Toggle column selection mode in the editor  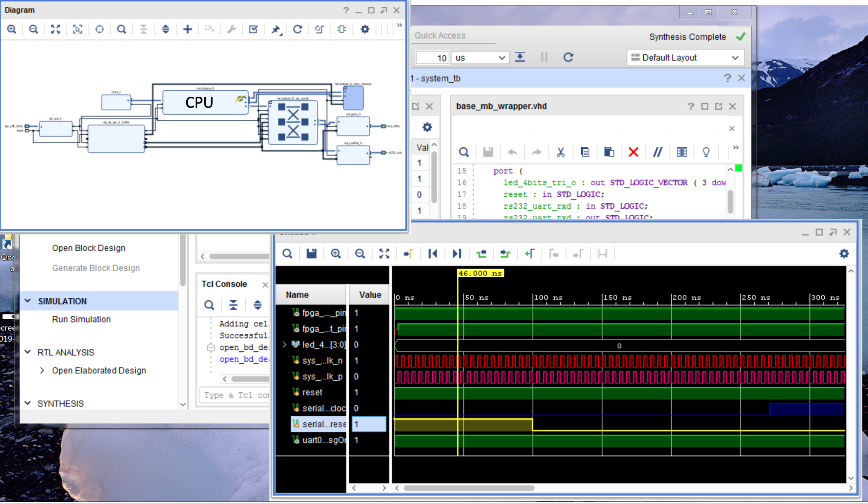682,152
